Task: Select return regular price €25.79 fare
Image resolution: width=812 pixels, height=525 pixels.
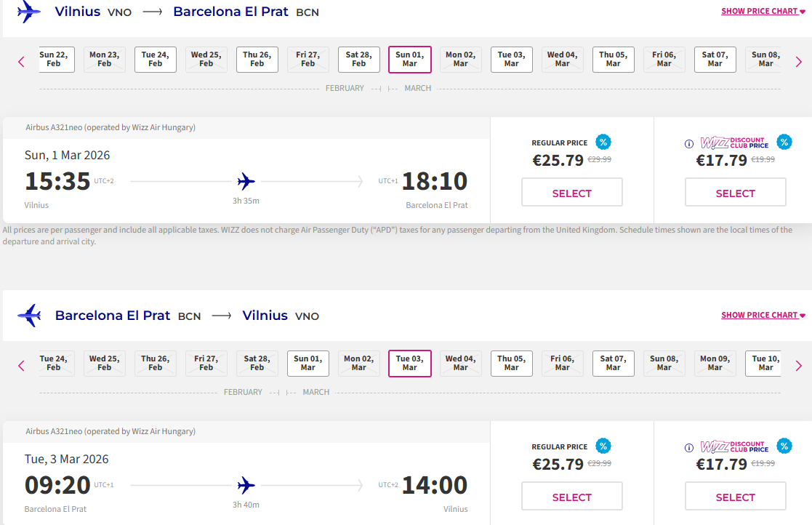Action: coord(571,497)
